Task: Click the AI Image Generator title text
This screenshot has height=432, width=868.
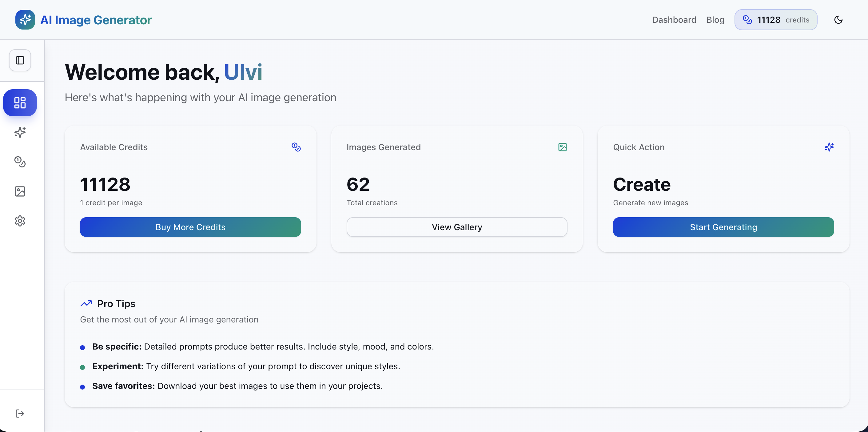Action: pyautogui.click(x=96, y=20)
